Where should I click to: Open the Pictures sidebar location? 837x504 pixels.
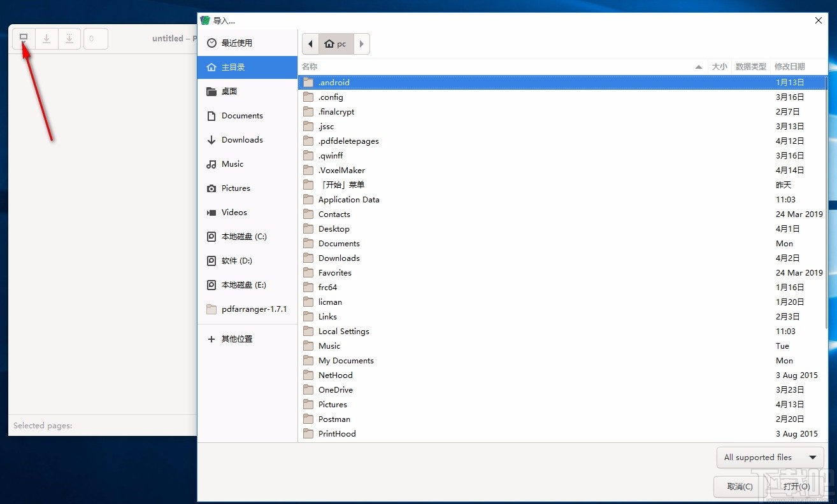234,188
